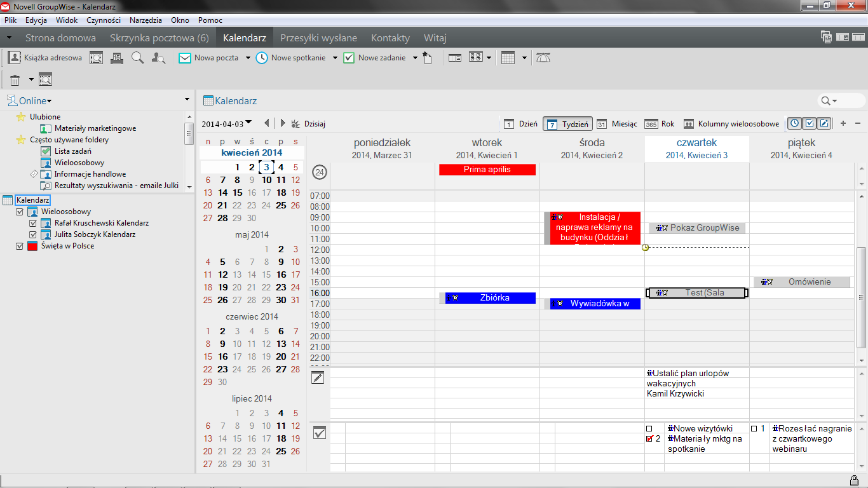Switch to Miesiąc month view

[x=616, y=124]
